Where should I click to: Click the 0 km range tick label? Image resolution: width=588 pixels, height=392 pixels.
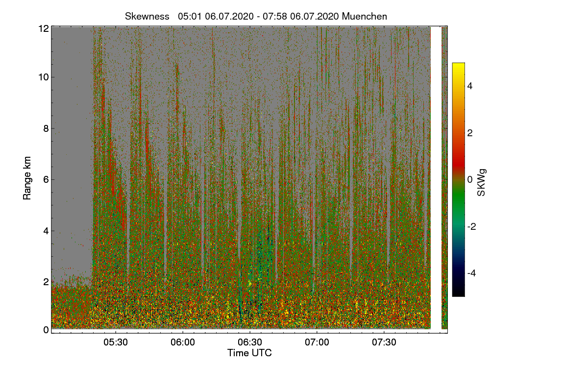pos(46,330)
